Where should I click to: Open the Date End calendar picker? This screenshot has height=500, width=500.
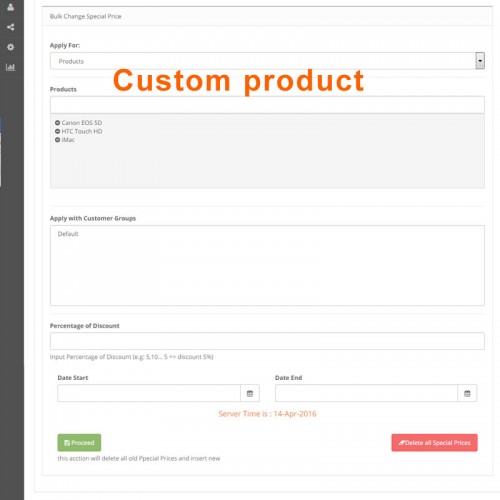point(467,393)
